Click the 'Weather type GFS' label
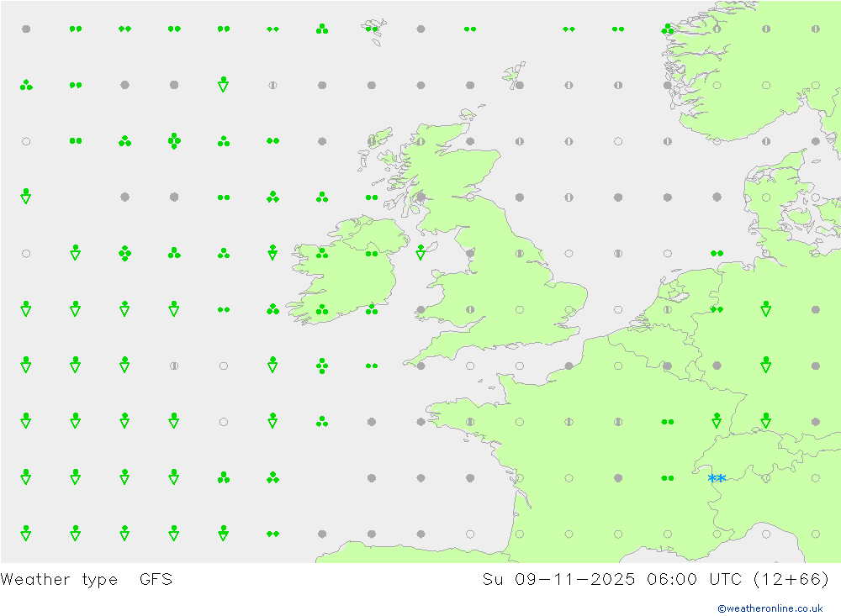841x616 pixels. pyautogui.click(x=87, y=580)
